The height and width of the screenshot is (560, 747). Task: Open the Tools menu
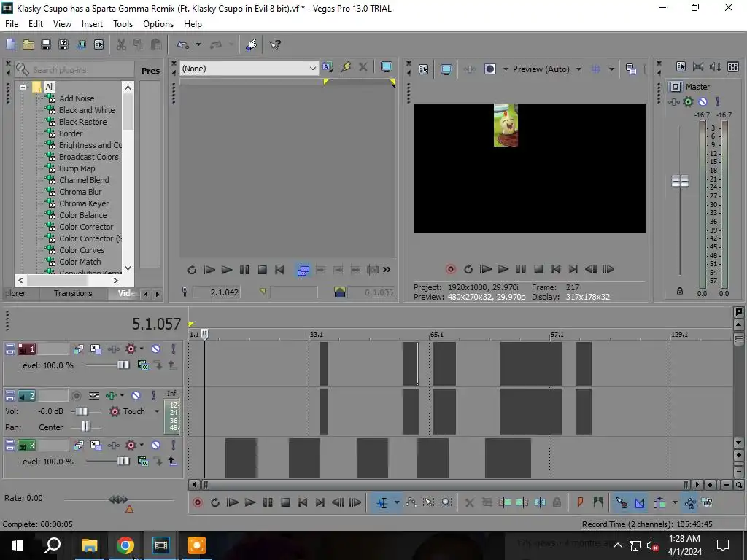(123, 24)
